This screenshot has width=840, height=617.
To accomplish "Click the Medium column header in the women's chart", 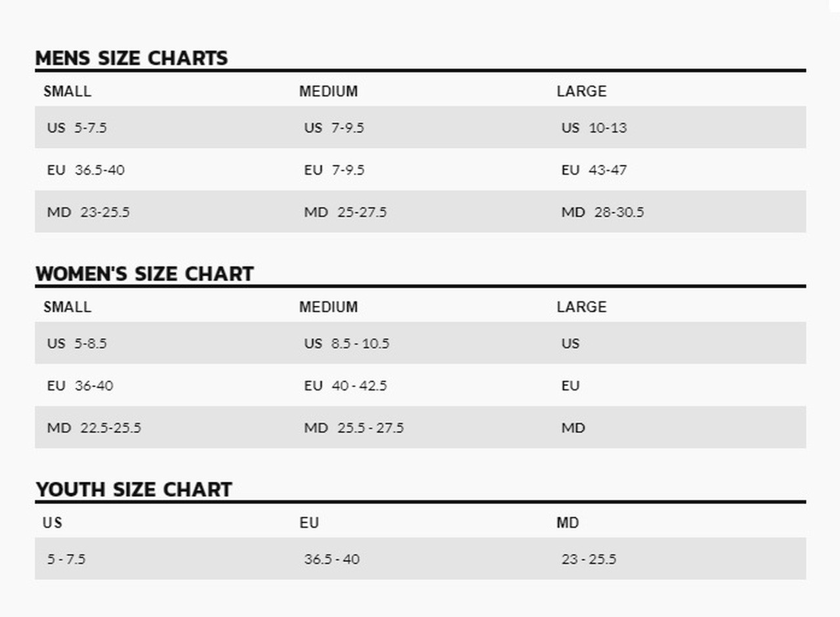I will [328, 307].
